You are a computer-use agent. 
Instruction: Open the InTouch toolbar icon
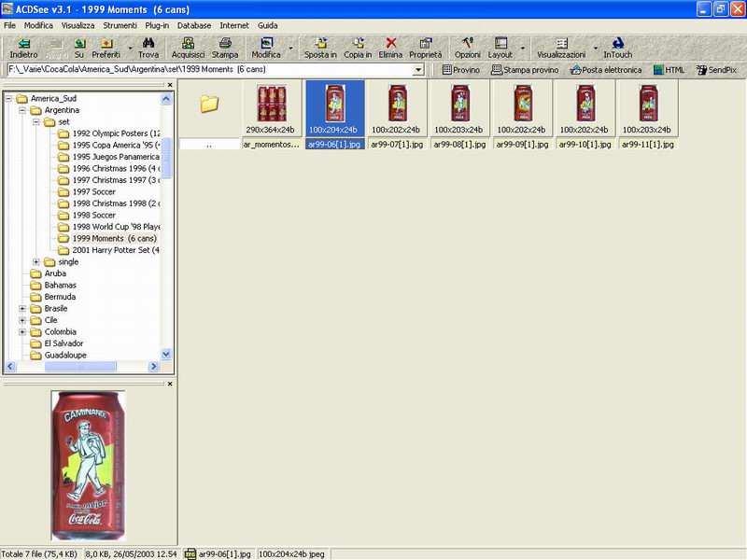click(618, 49)
